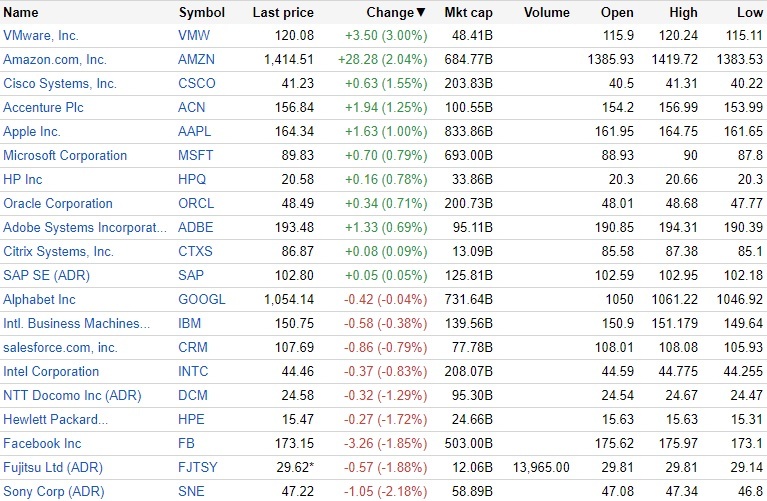Viewport: 767px width, 501px height.
Task: Open Amazon.com, Inc. stock page
Action: tap(55, 60)
